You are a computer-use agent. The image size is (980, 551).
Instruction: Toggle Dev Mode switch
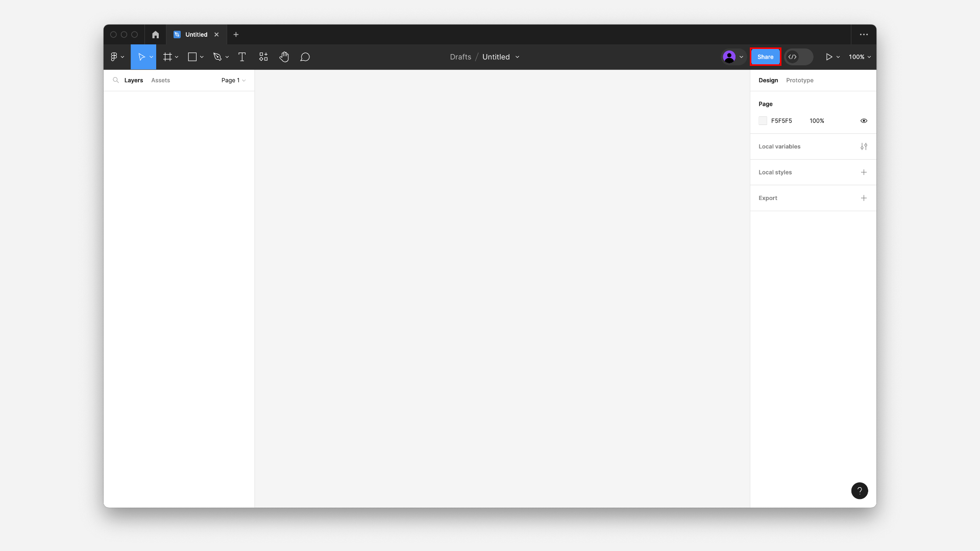click(799, 57)
